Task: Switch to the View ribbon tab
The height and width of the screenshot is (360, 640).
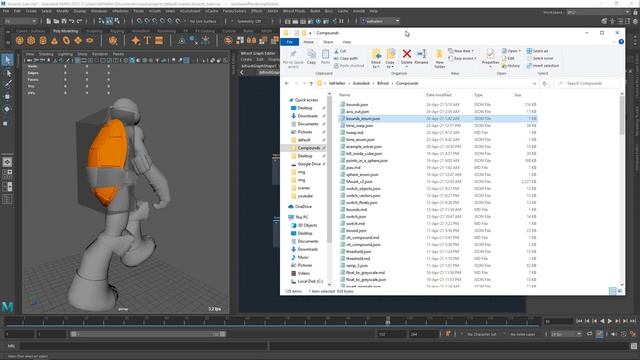Action: (347, 42)
